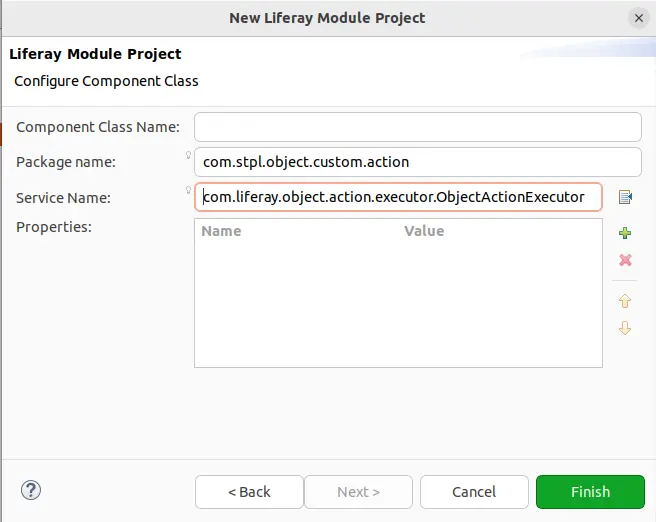Click the Liferay Module Project heading
Image resolution: width=656 pixels, height=522 pixels.
click(x=95, y=54)
